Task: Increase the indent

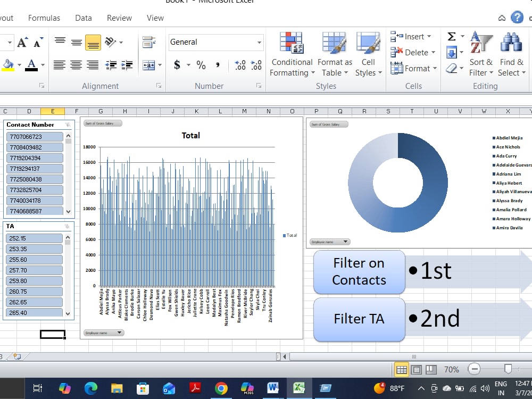Action: click(127, 64)
